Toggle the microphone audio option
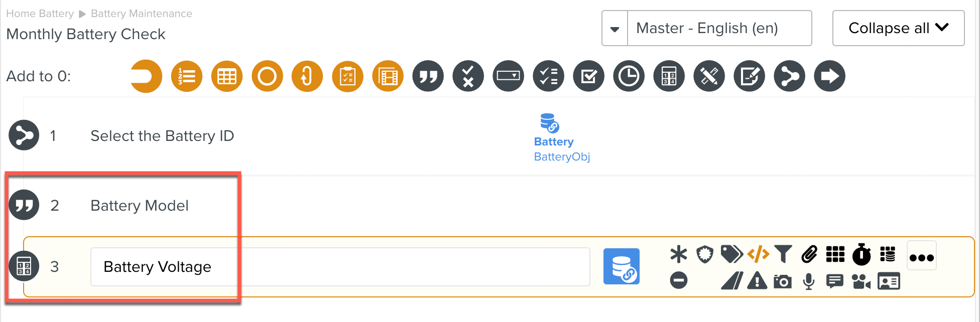 point(808,281)
